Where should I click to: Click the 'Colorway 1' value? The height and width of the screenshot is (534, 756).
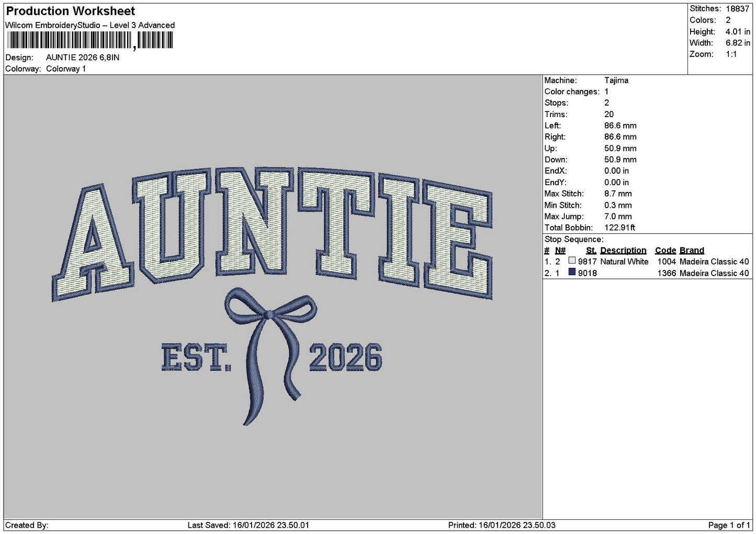tap(66, 69)
